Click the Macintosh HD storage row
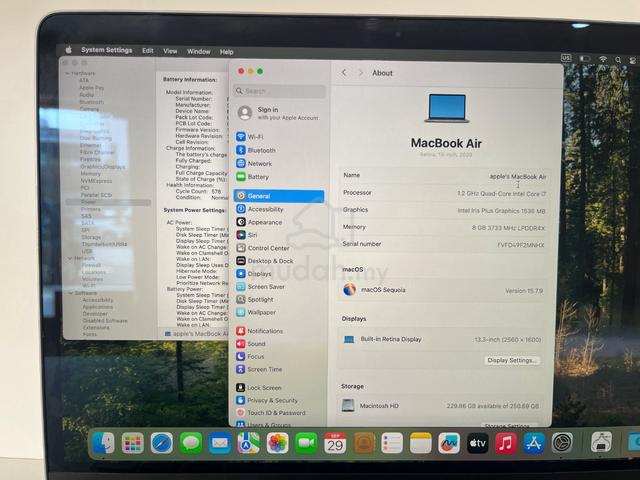The width and height of the screenshot is (640, 480). [442, 406]
